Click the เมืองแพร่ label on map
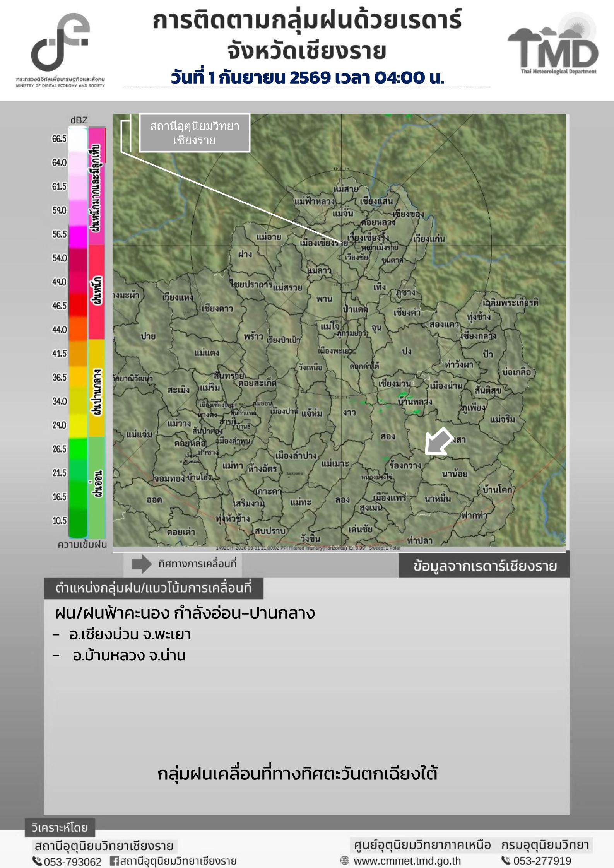Screen dimensions: 614x868 coord(390,497)
